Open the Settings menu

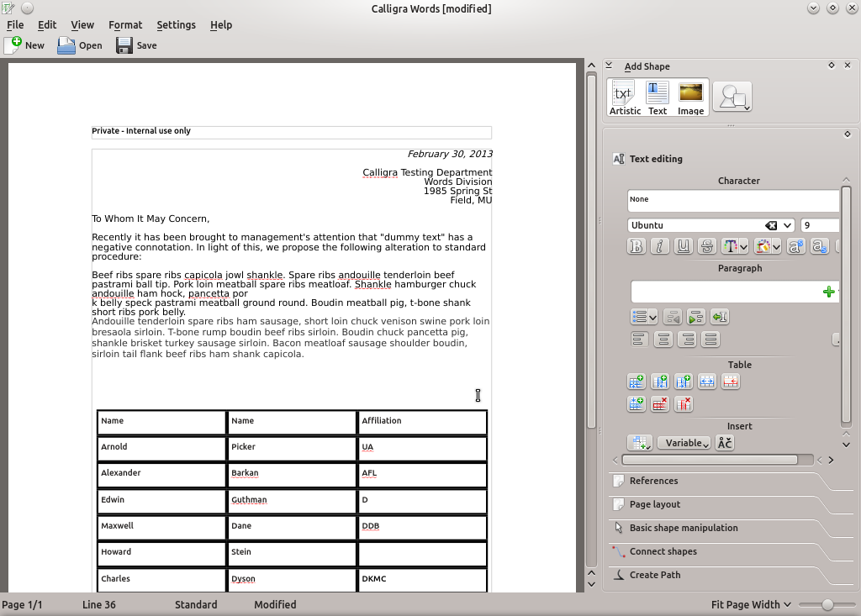pos(176,24)
